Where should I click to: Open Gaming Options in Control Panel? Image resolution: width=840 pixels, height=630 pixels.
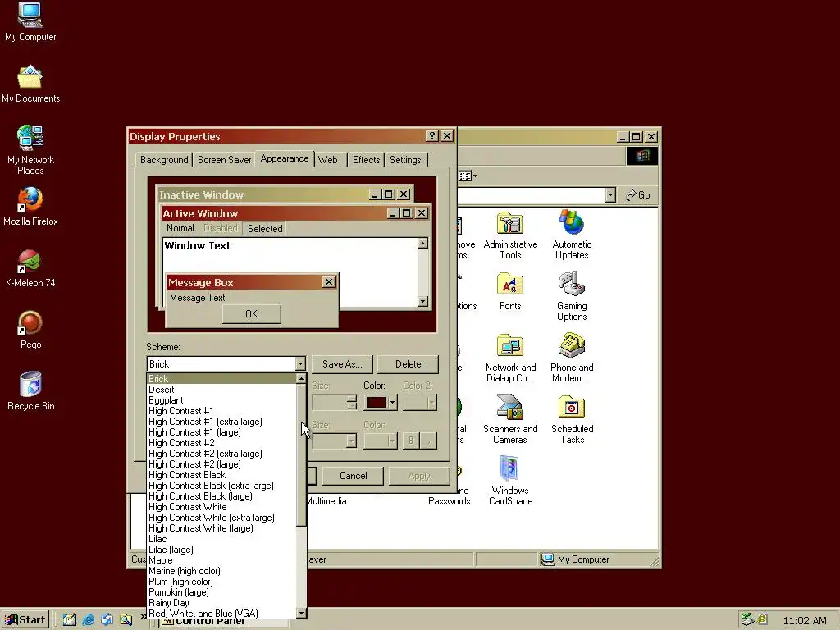(572, 296)
